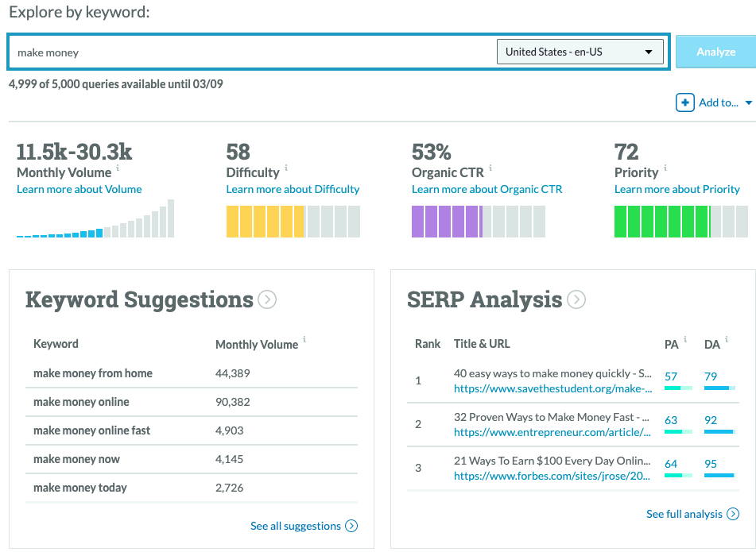756x552 pixels.
Task: Click the circled arrow after See full analysis
Action: coord(733,514)
